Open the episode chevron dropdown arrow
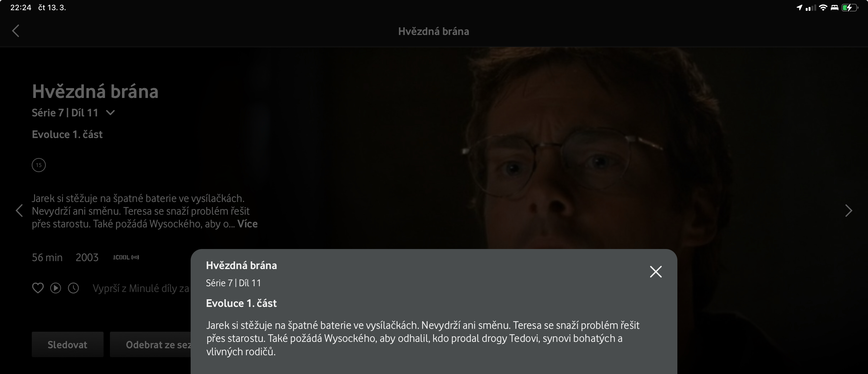 111,113
